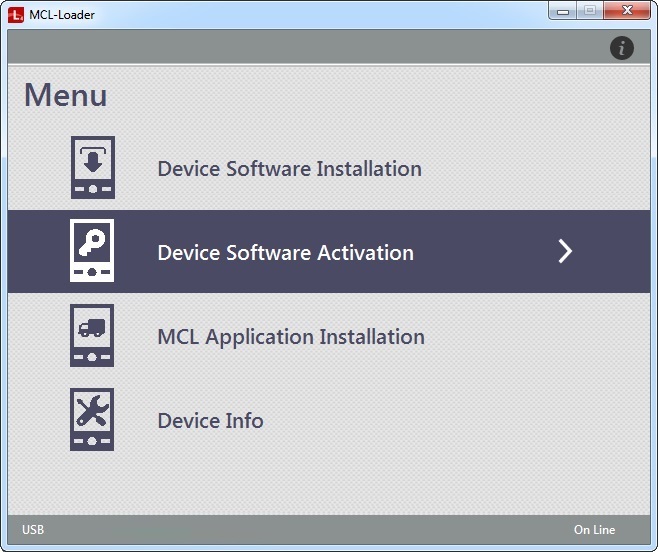Open the information icon in the top bar
This screenshot has height=552, width=658.
click(x=622, y=47)
